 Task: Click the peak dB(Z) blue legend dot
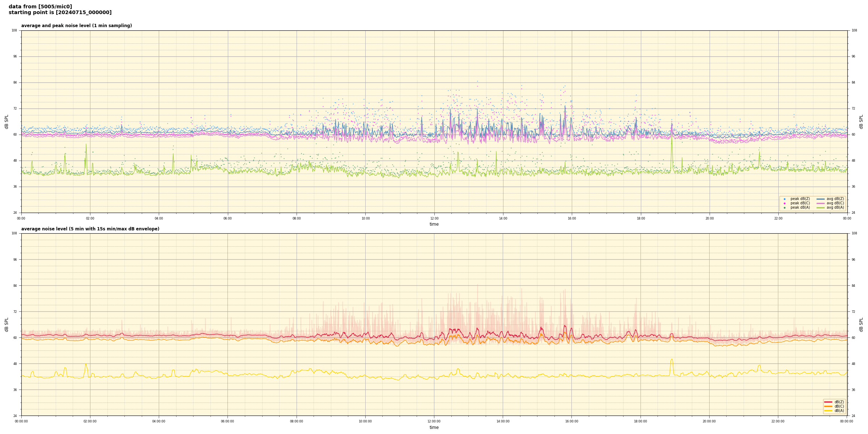click(x=784, y=199)
